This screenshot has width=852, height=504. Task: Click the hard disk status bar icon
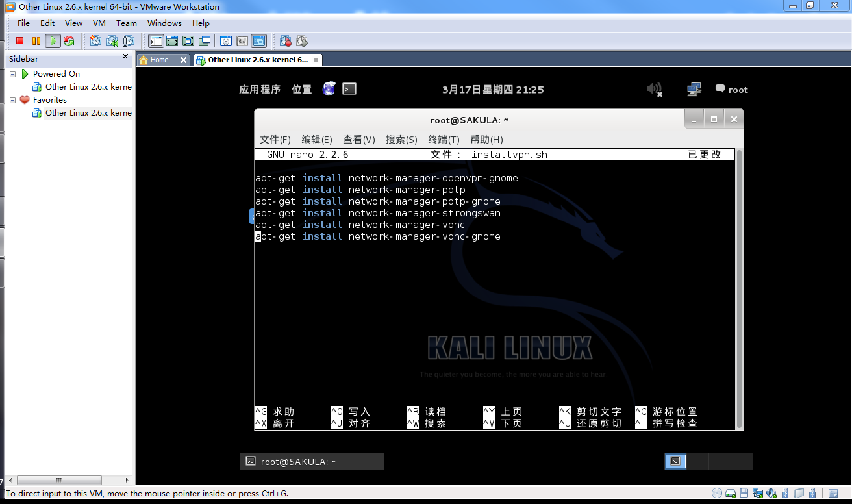731,494
